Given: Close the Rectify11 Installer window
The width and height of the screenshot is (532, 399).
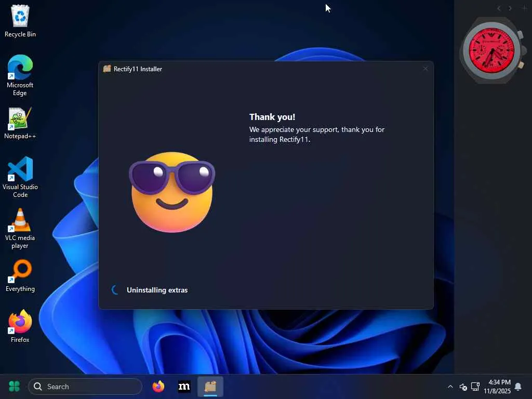Looking at the screenshot, I should [425, 69].
